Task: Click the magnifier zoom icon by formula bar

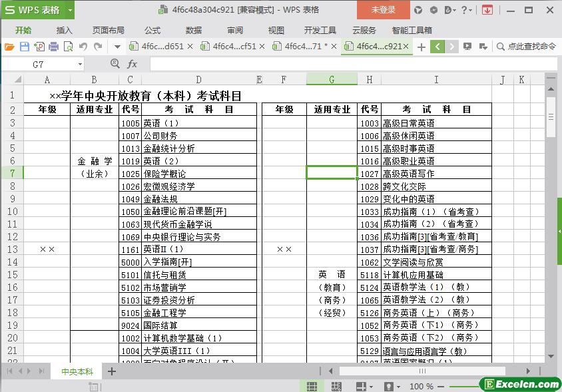Action: 115,64
